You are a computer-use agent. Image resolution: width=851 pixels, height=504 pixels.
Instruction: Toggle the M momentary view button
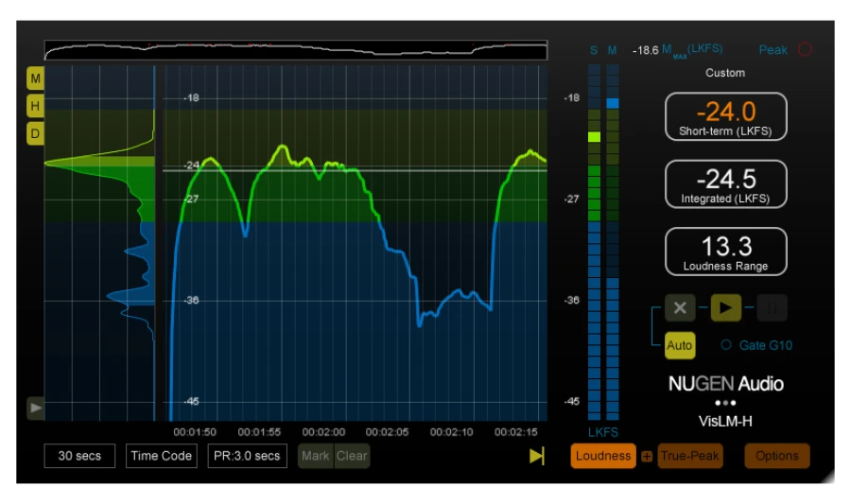(x=35, y=78)
